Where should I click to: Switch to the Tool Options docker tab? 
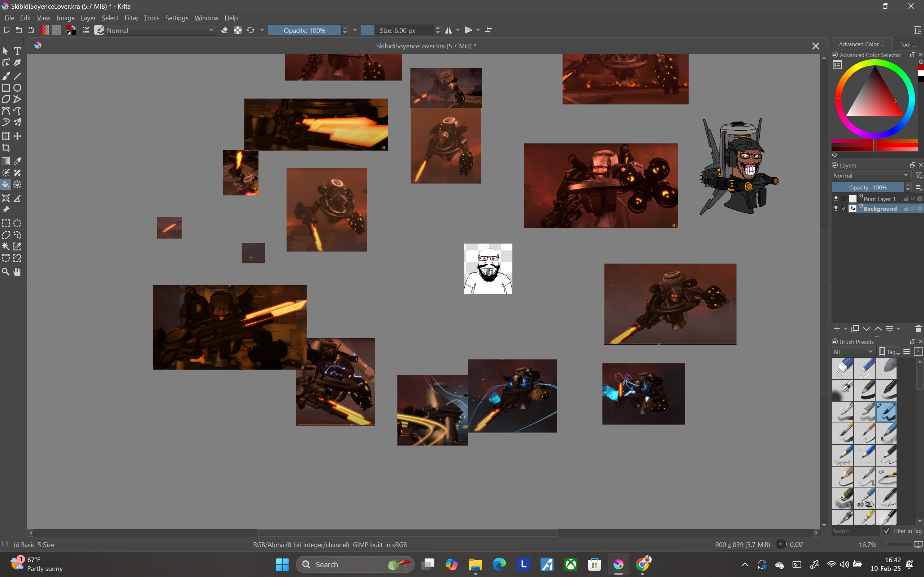click(x=908, y=44)
